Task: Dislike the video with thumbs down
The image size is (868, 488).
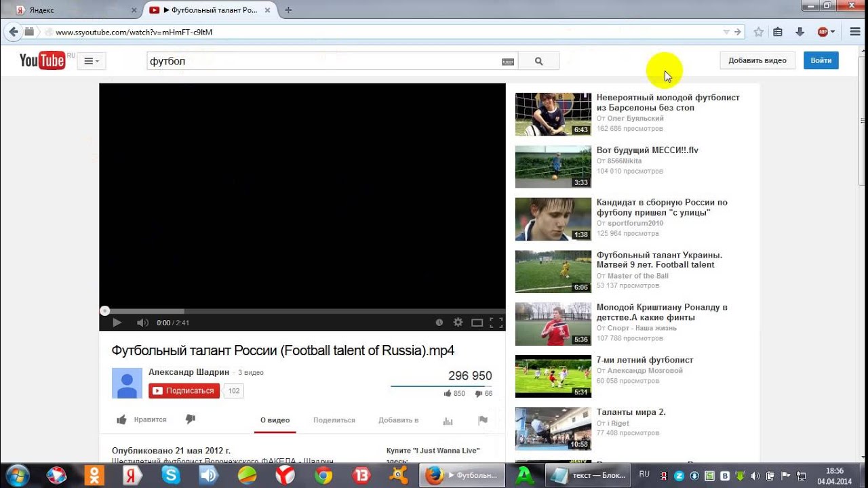Action: (x=191, y=420)
